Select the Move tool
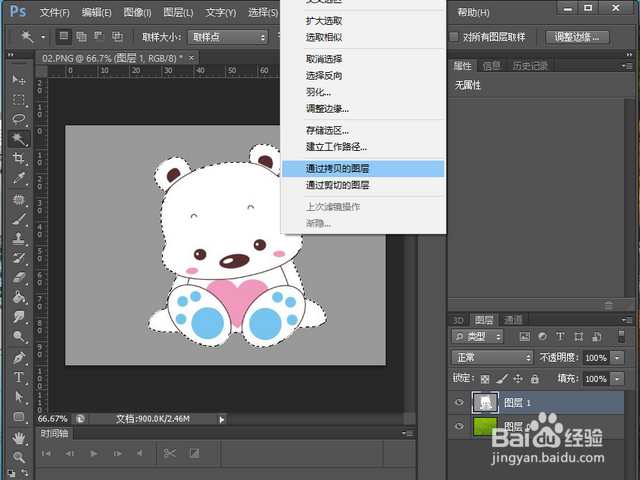The height and width of the screenshot is (480, 640). (19, 79)
